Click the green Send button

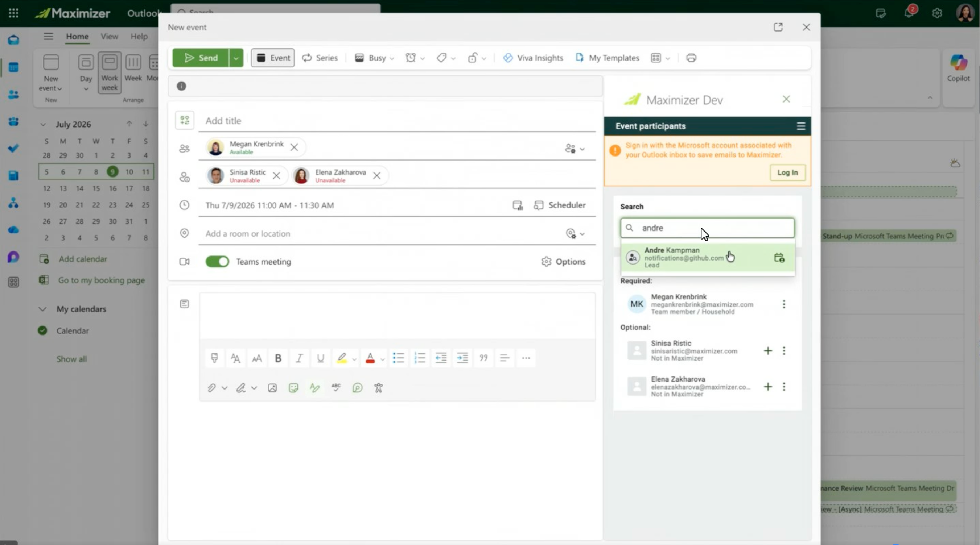[x=201, y=58]
